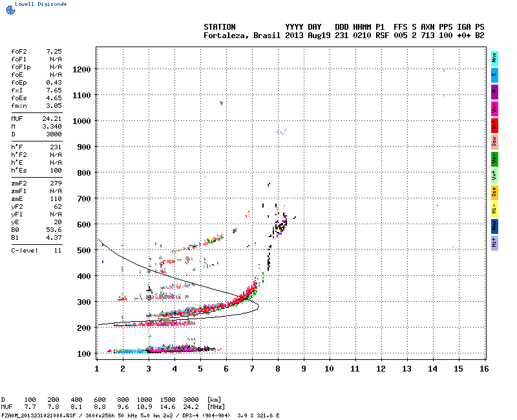Image resolution: width=517 pixels, height=420 pixels.
Task: Click the MUF value 24.21
Action: (x=52, y=119)
